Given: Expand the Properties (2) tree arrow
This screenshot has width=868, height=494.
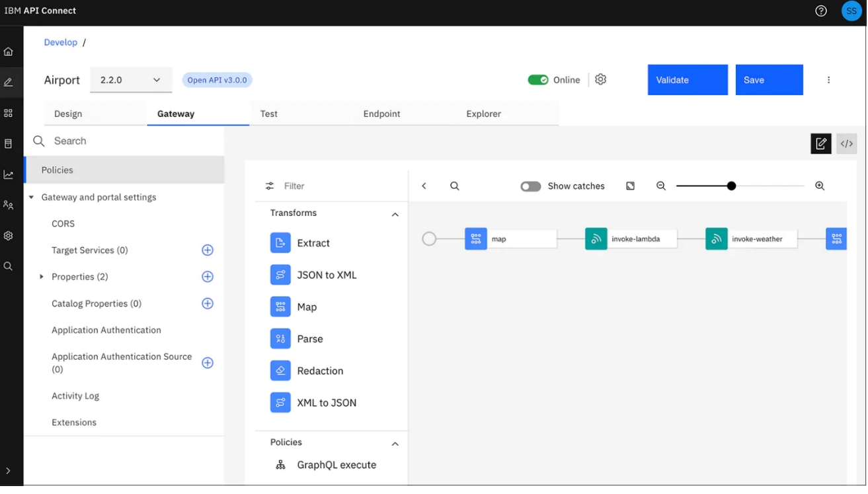Looking at the screenshot, I should [42, 277].
